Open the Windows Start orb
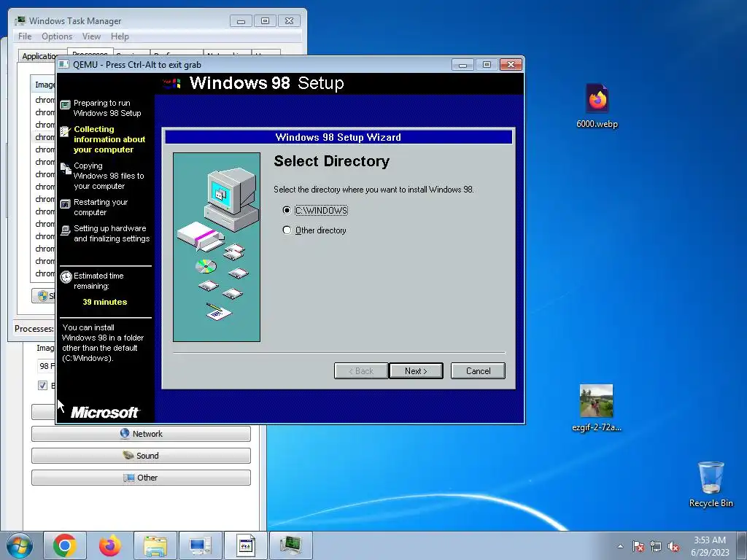Screen dimensions: 747x560 (x=20, y=545)
